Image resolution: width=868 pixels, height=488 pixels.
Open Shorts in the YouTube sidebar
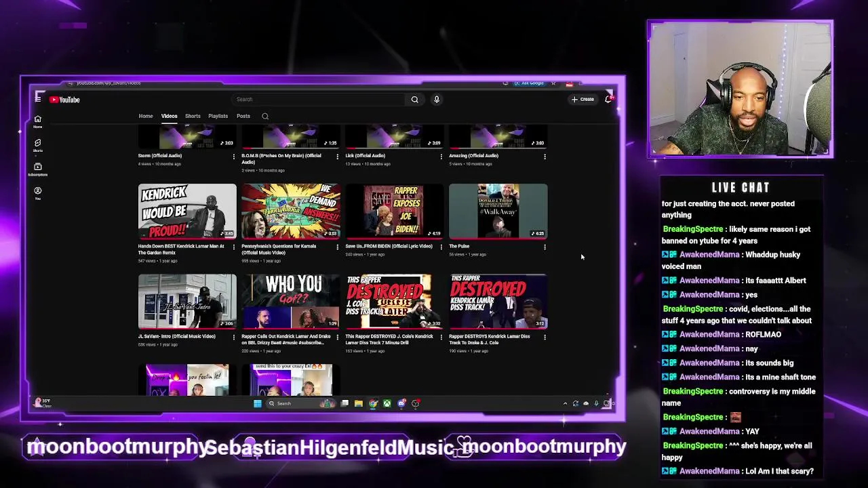[x=38, y=145]
